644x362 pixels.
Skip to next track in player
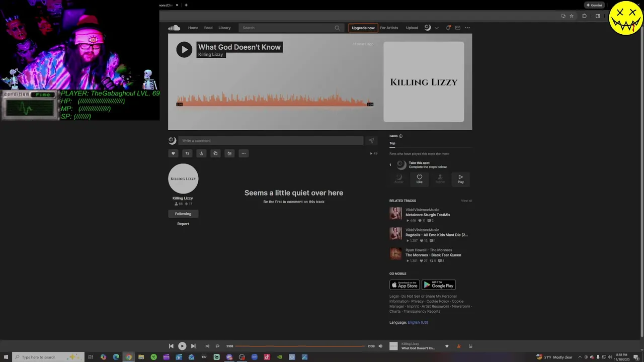193,346
